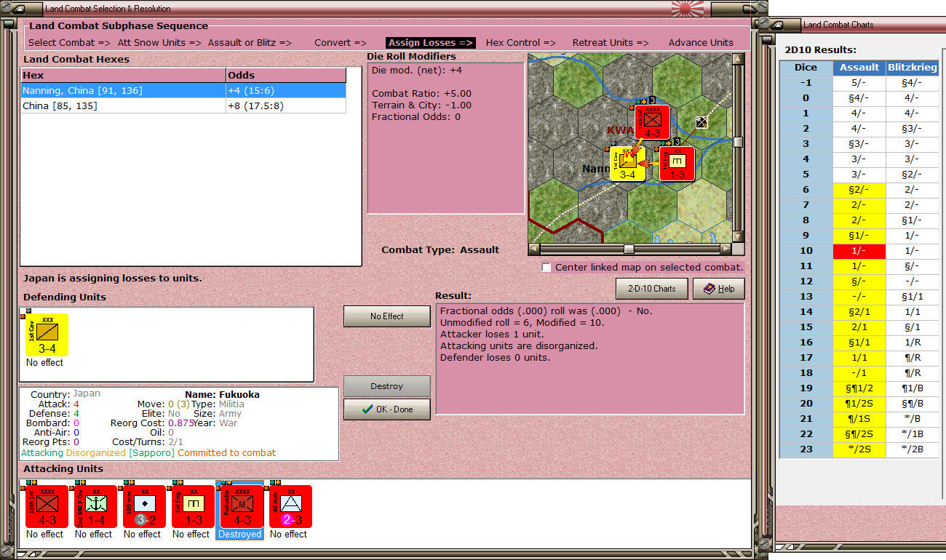Image resolution: width=946 pixels, height=560 pixels.
Task: Click the 'Disorganized' status text in unit info
Action: [x=95, y=452]
